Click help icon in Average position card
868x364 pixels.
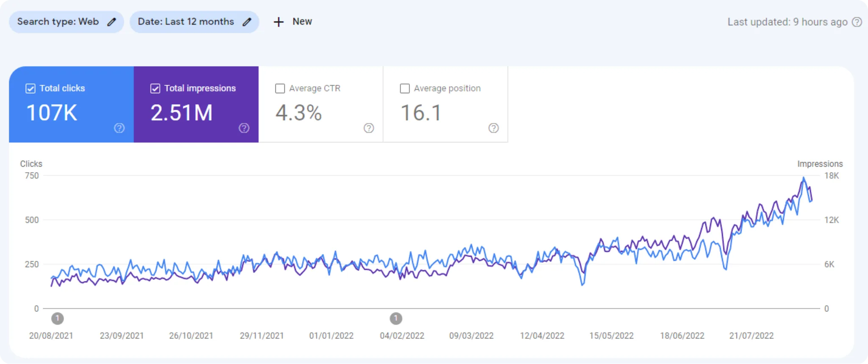coord(493,128)
